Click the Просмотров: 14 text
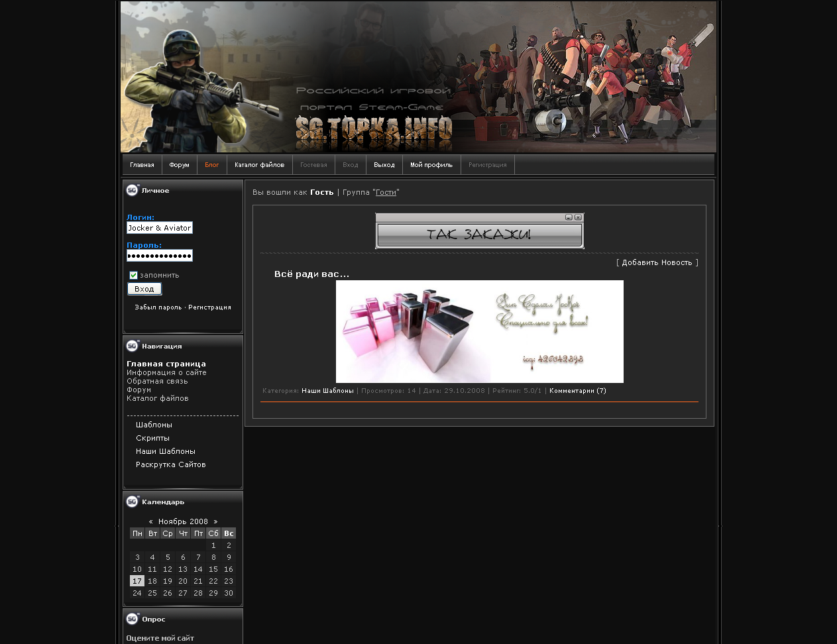The height and width of the screenshot is (644, 837). 388,391
